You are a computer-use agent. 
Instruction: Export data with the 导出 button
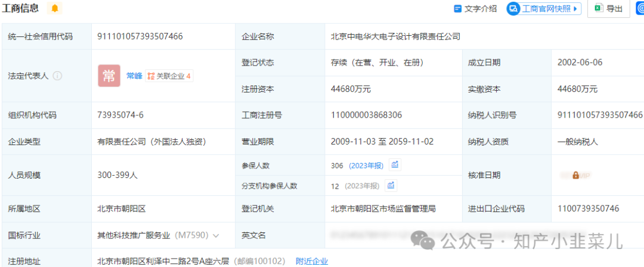click(x=609, y=8)
